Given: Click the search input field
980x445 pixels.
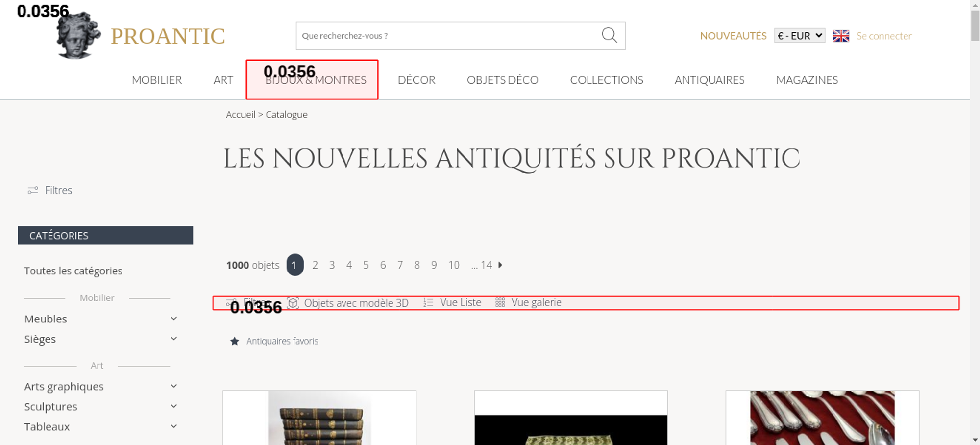Looking at the screenshot, I should (x=446, y=36).
